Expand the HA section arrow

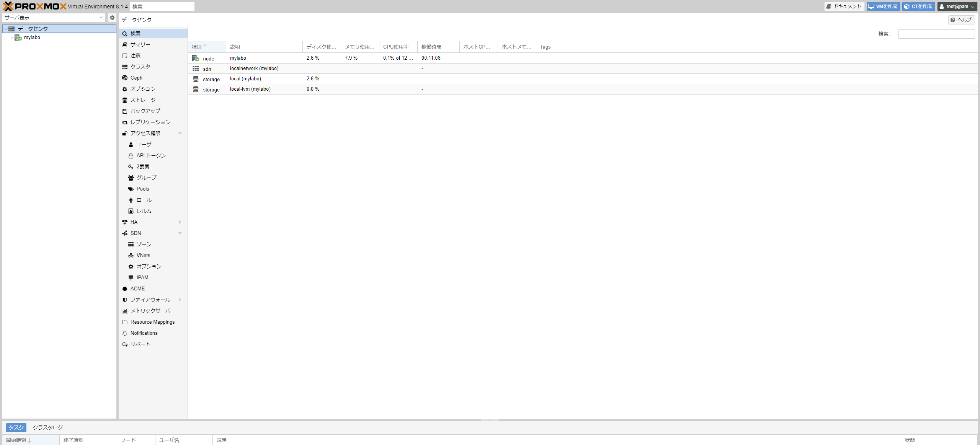click(180, 222)
